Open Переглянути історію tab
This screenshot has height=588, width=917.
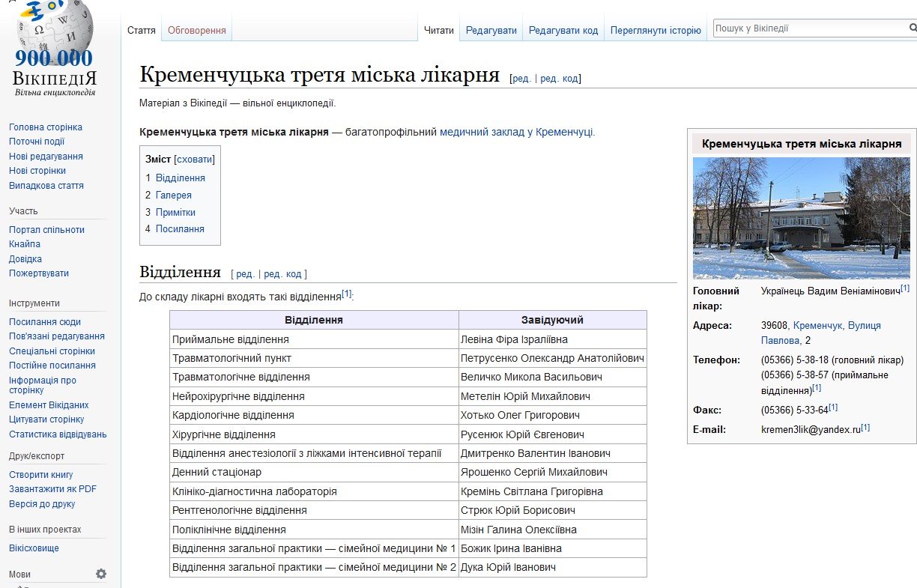click(x=655, y=31)
